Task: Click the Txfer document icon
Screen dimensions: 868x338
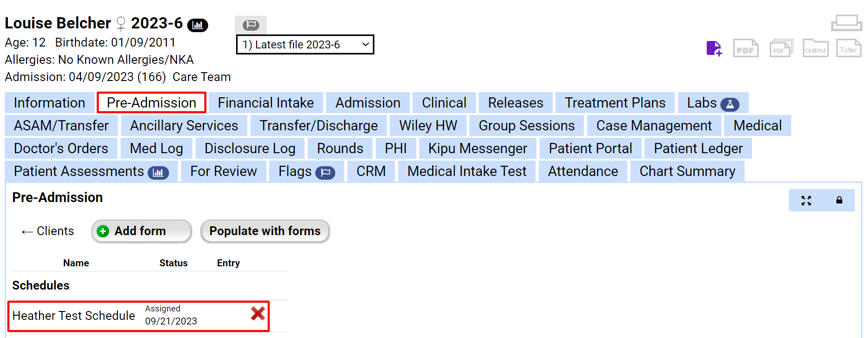Action: (x=848, y=48)
